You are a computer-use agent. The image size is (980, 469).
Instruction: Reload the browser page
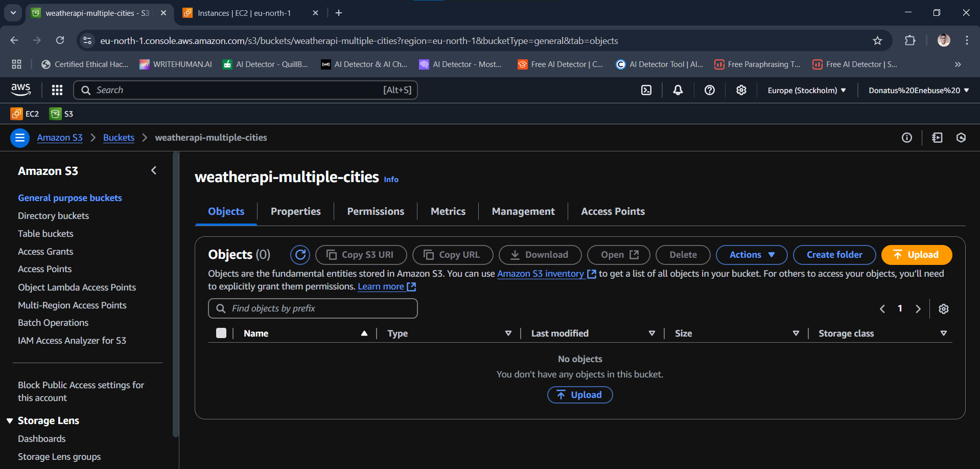60,40
